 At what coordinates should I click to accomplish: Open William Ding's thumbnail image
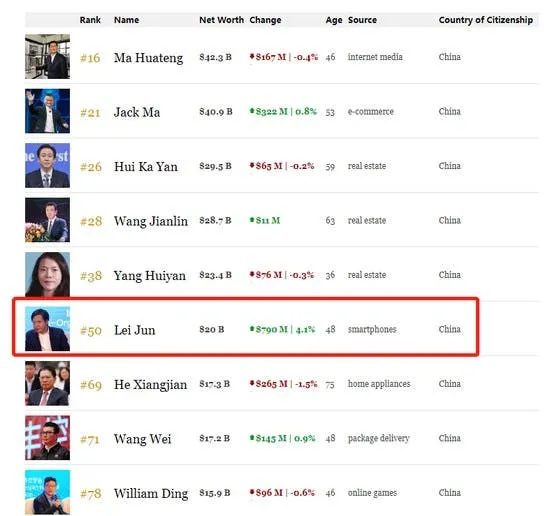[x=47, y=492]
